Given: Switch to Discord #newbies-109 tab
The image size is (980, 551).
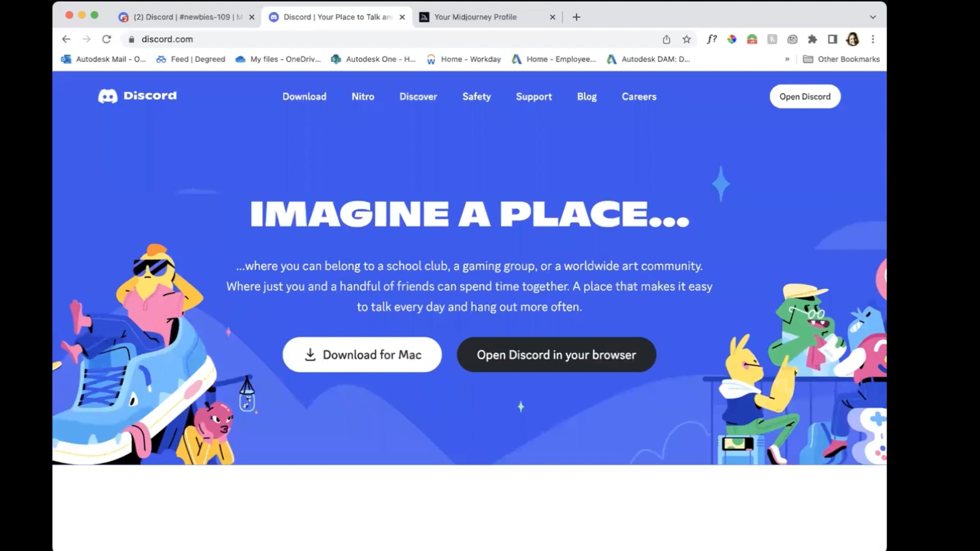Looking at the screenshot, I should coord(187,17).
